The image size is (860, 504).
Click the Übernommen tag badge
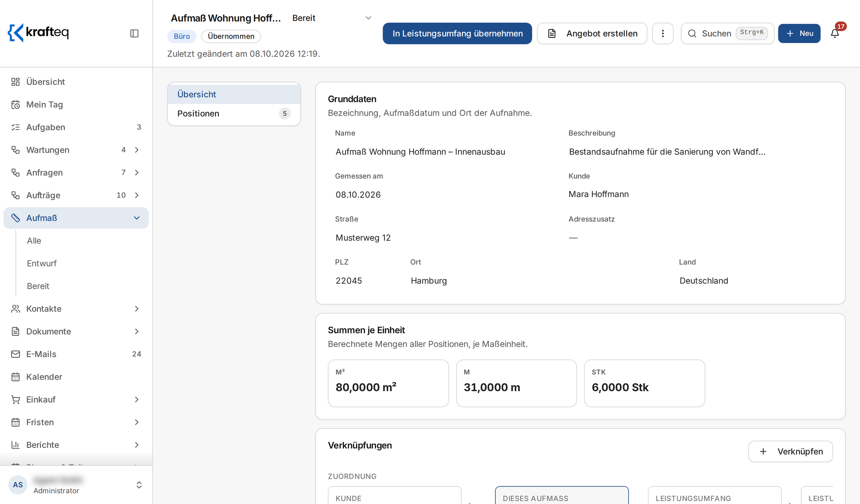231,36
